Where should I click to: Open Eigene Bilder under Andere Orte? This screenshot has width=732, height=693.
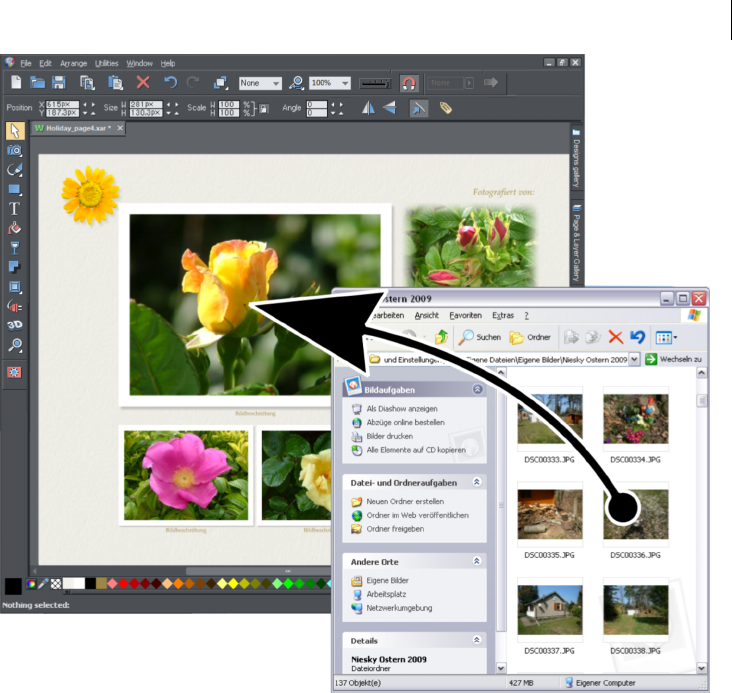[x=387, y=580]
